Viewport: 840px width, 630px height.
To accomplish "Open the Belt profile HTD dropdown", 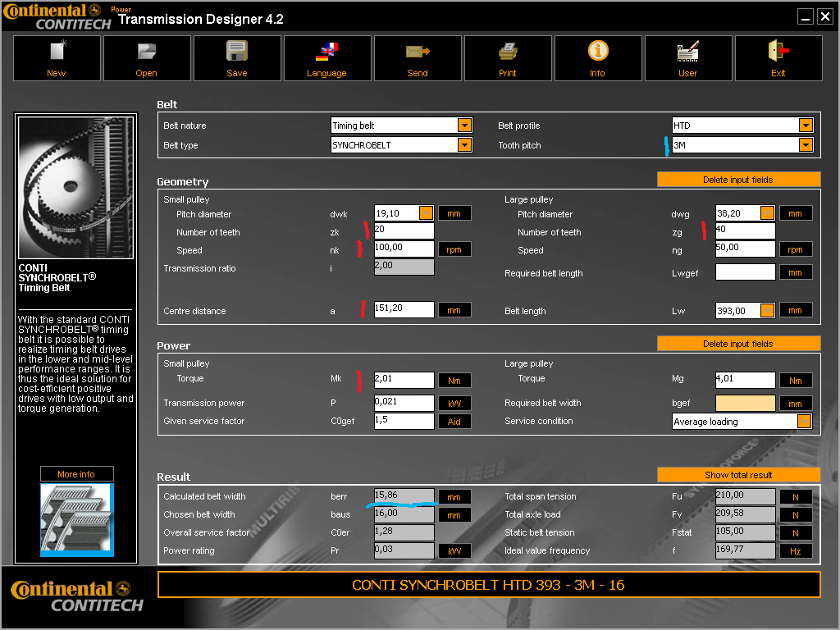I will coord(806,126).
